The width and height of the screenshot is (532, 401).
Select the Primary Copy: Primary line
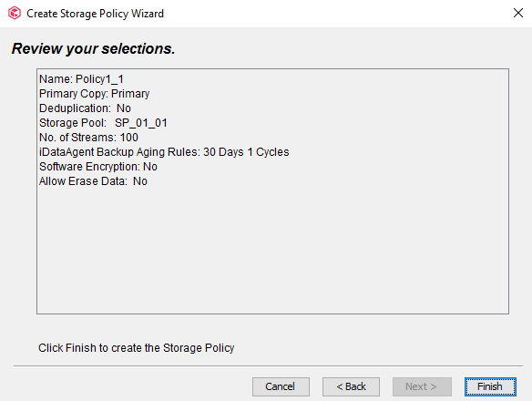tap(95, 94)
